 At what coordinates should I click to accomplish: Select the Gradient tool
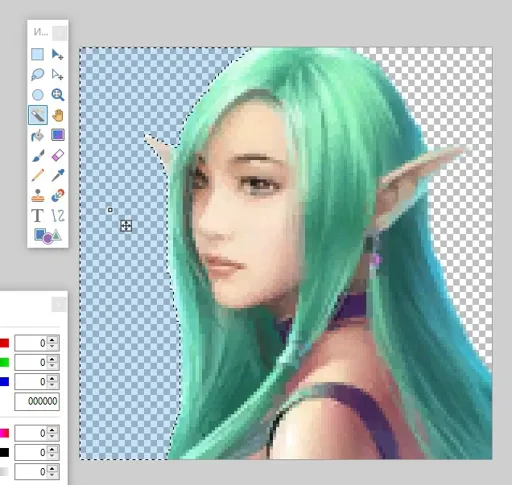pyautogui.click(x=58, y=135)
